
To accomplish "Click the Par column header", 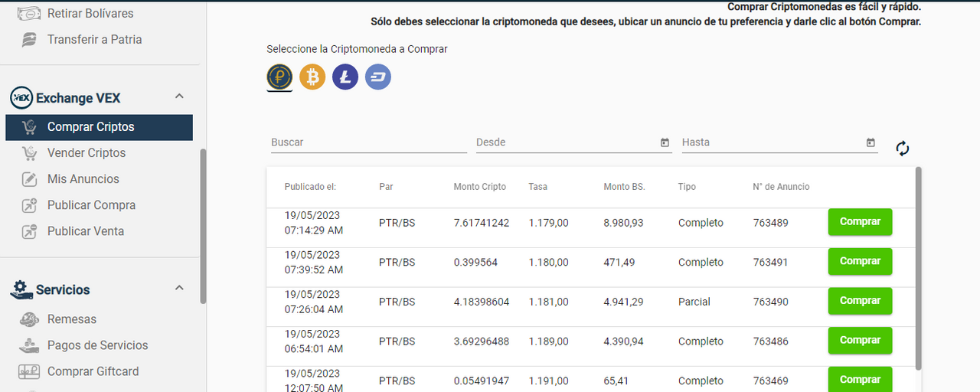I will tap(386, 187).
